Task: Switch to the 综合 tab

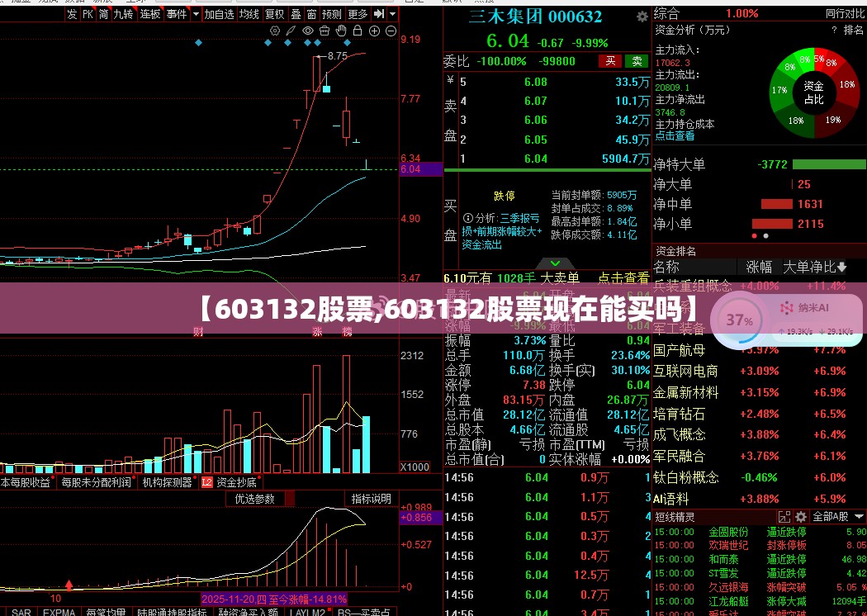Action: pyautogui.click(x=666, y=14)
